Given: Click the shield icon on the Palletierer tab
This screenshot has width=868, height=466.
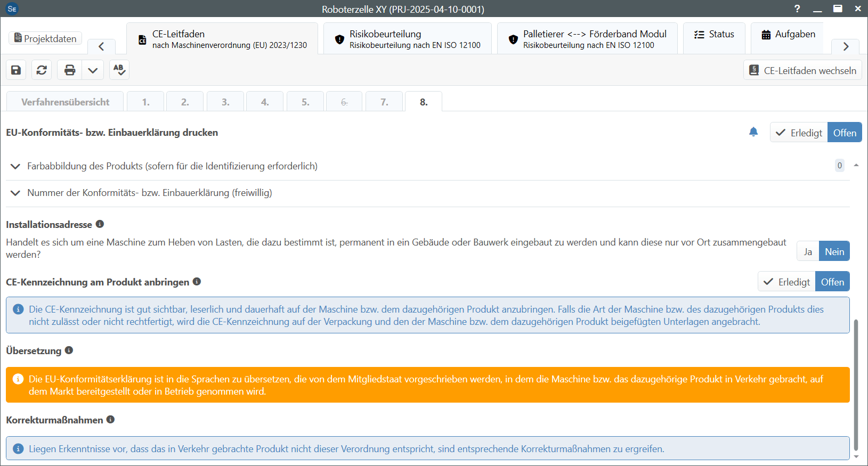Looking at the screenshot, I should [513, 39].
